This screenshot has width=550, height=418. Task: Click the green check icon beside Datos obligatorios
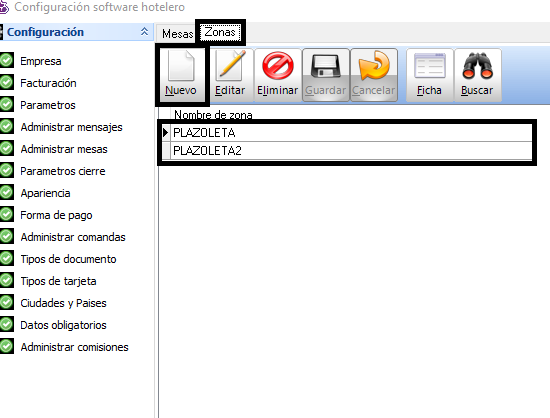click(x=6, y=324)
